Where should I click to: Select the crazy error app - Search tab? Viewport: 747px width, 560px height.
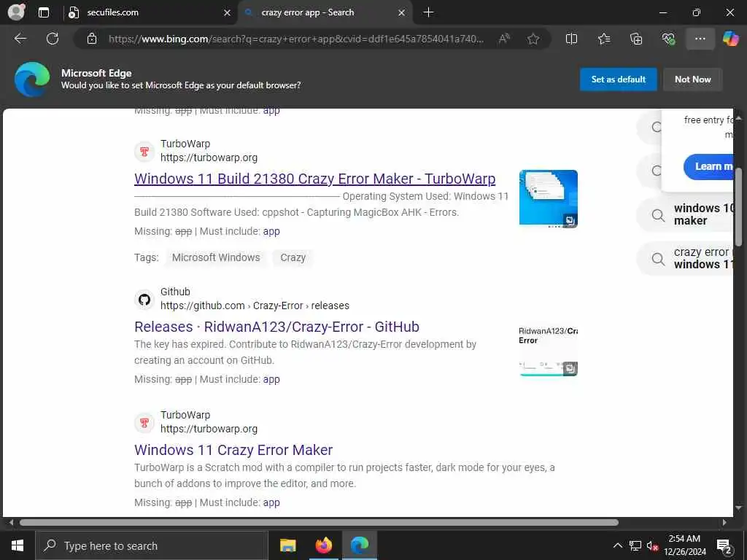point(325,12)
